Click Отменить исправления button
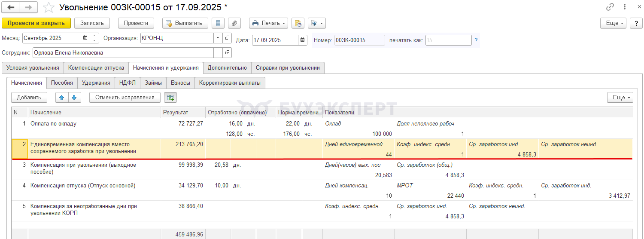The image size is (644, 239). (125, 98)
